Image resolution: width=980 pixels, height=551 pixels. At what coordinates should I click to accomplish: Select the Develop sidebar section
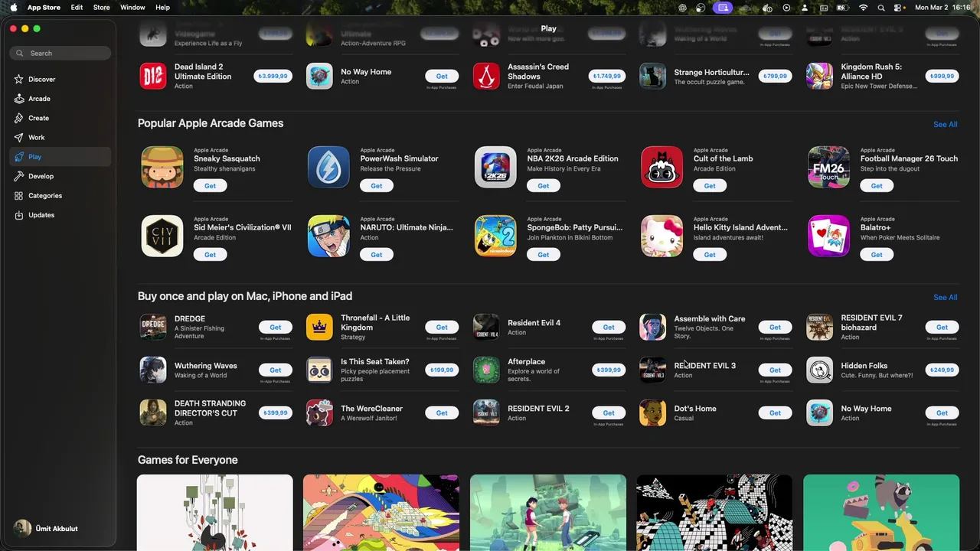pyautogui.click(x=60, y=176)
